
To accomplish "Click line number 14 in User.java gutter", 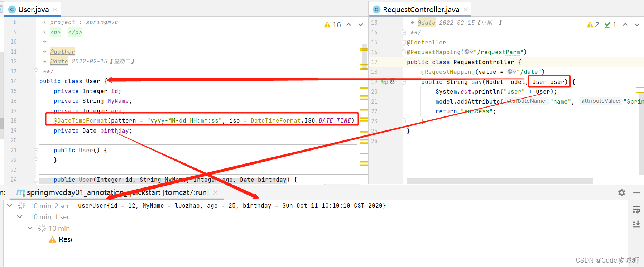I will 14,81.
